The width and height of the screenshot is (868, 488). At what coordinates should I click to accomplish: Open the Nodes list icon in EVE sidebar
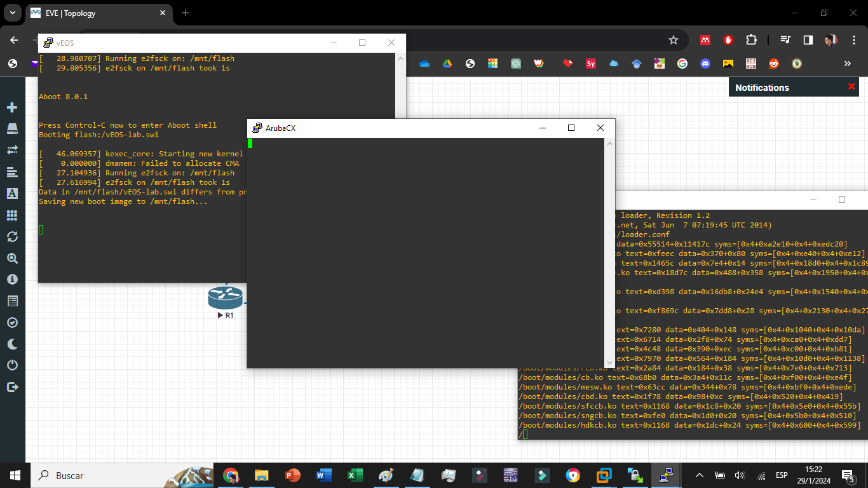pos(12,129)
